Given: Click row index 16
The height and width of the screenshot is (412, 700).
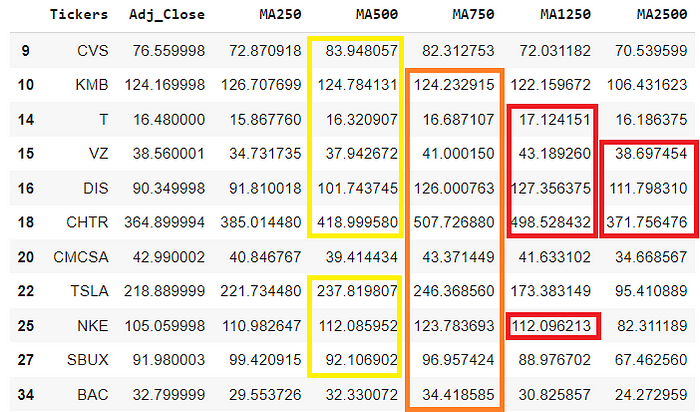Looking at the screenshot, I should pyautogui.click(x=25, y=188).
